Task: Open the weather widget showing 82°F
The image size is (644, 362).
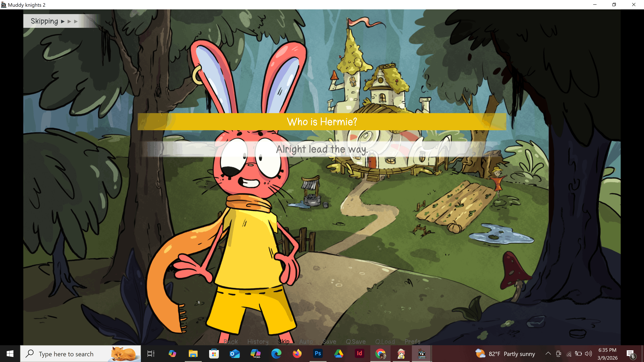Action: [505, 354]
